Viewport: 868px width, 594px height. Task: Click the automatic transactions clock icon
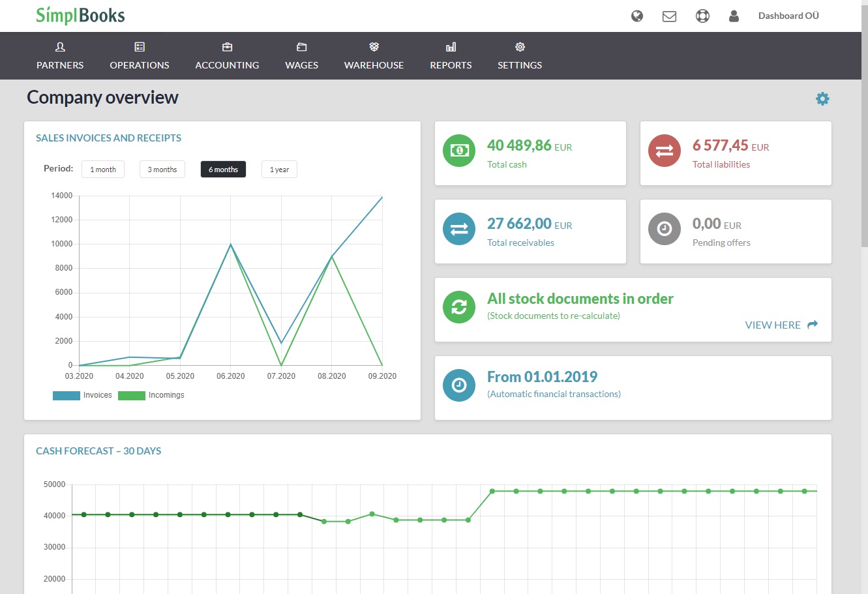tap(459, 385)
